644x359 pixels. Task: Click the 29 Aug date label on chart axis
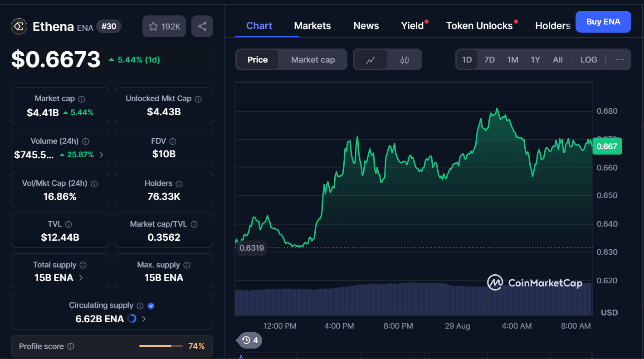[x=457, y=326]
